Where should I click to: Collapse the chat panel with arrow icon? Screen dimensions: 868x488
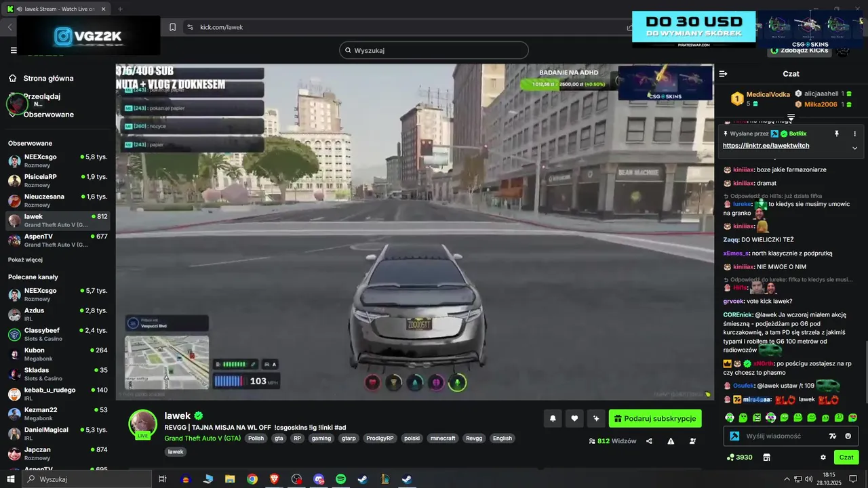tap(723, 74)
